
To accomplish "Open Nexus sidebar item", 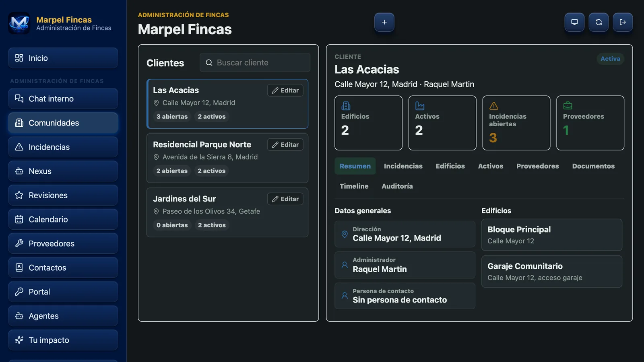I will coord(63,171).
